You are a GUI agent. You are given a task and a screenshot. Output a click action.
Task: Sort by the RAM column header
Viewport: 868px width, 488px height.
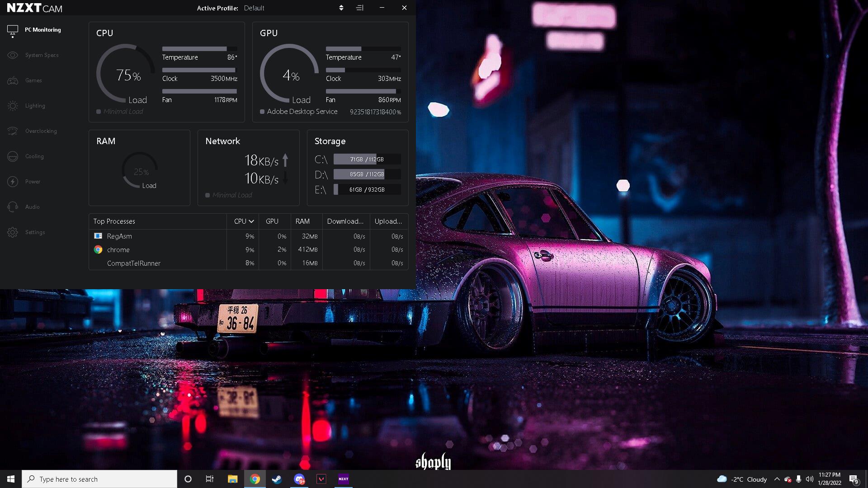point(302,221)
